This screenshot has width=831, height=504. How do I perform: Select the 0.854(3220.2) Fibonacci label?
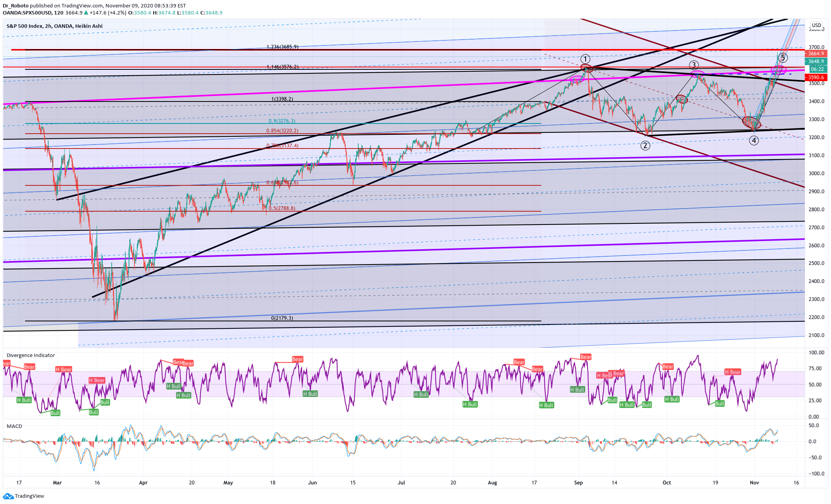[x=282, y=131]
